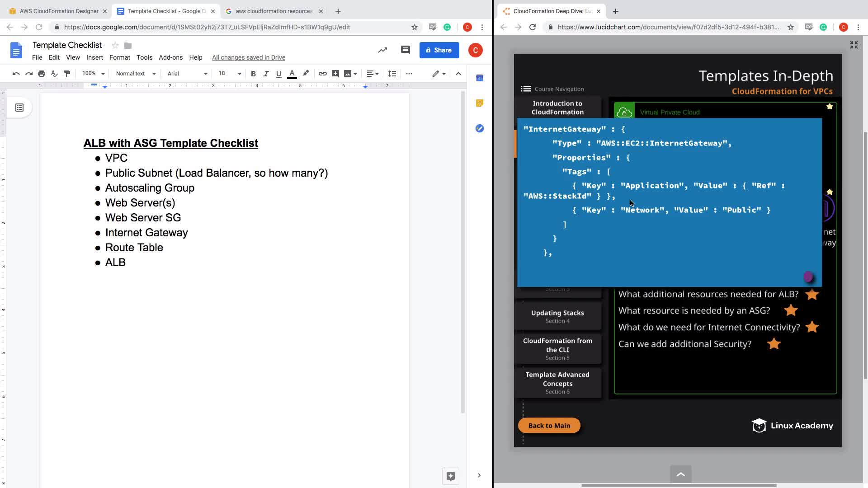This screenshot has height=488, width=868.
Task: Open the Arial font dropdown
Action: (x=187, y=74)
